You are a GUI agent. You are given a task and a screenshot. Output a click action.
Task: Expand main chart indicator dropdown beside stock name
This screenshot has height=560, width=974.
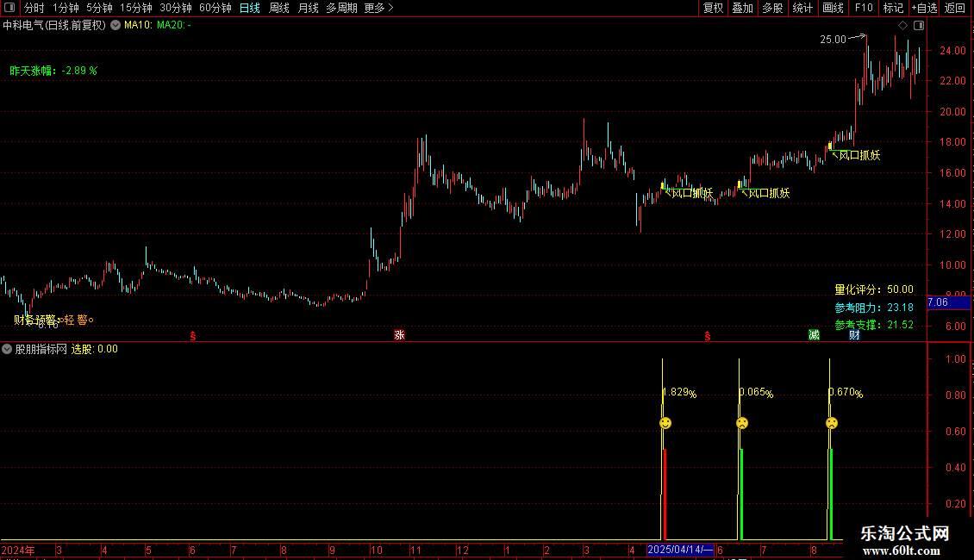[116, 26]
